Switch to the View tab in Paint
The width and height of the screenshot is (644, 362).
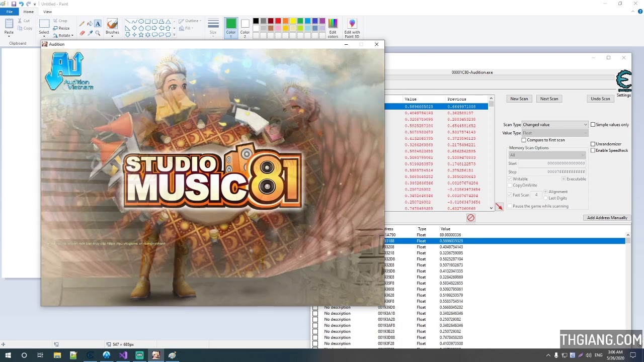click(x=47, y=12)
